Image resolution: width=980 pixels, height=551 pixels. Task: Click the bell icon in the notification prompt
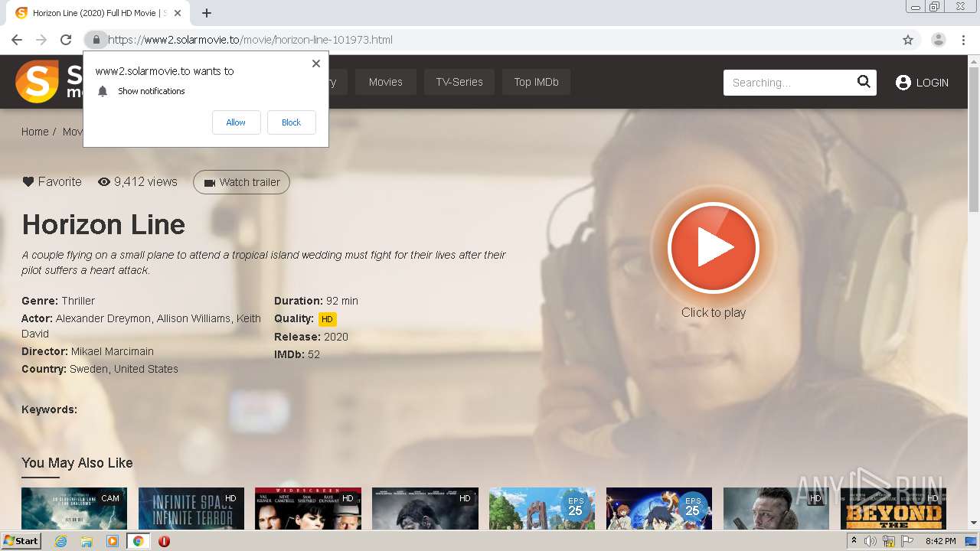(103, 91)
